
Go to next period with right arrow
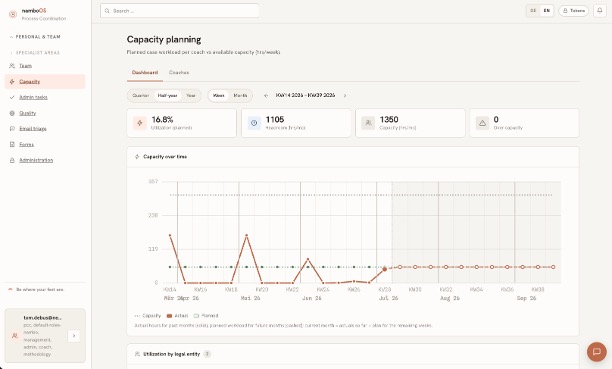click(x=345, y=95)
